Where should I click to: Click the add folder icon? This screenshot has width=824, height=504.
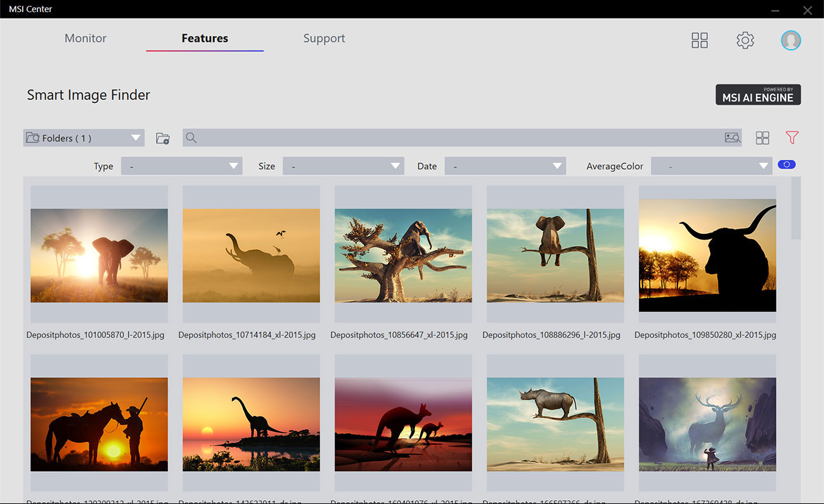pos(163,138)
